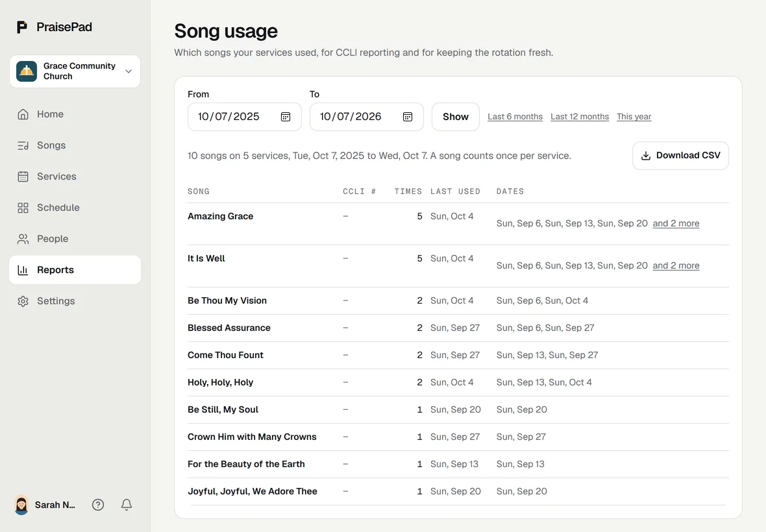
Task: Open Settings label in sidebar
Action: click(x=56, y=301)
